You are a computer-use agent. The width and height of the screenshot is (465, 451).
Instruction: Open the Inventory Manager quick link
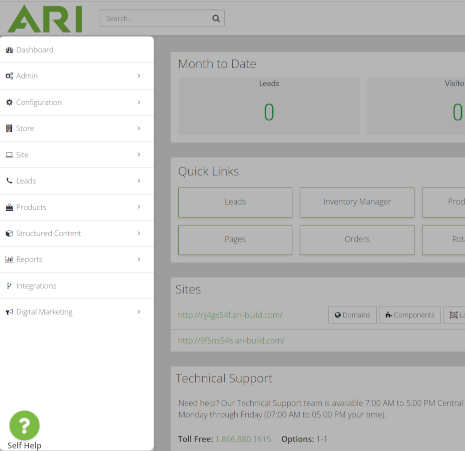pos(357,202)
